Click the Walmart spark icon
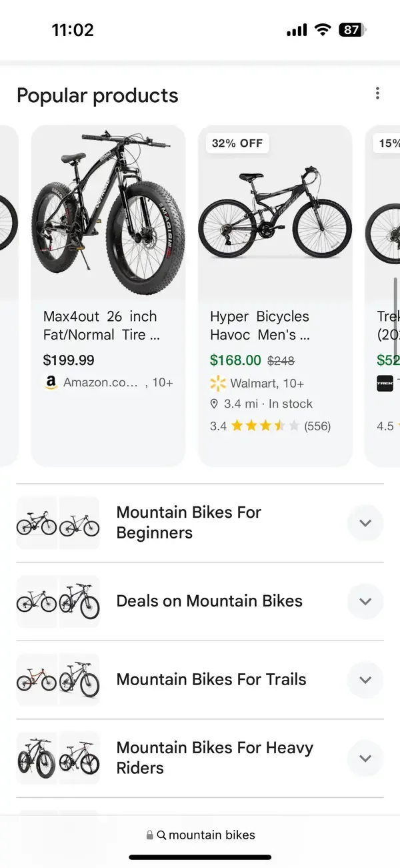 217,384
